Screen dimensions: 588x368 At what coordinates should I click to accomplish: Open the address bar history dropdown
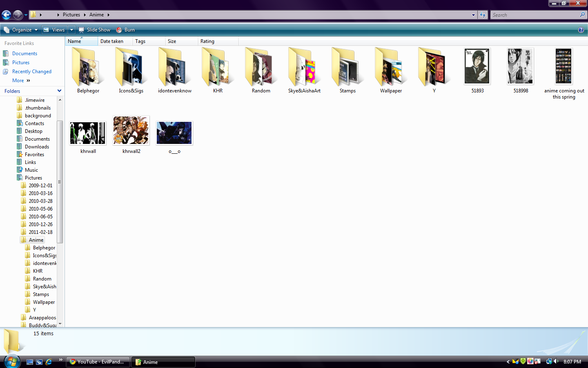point(473,15)
